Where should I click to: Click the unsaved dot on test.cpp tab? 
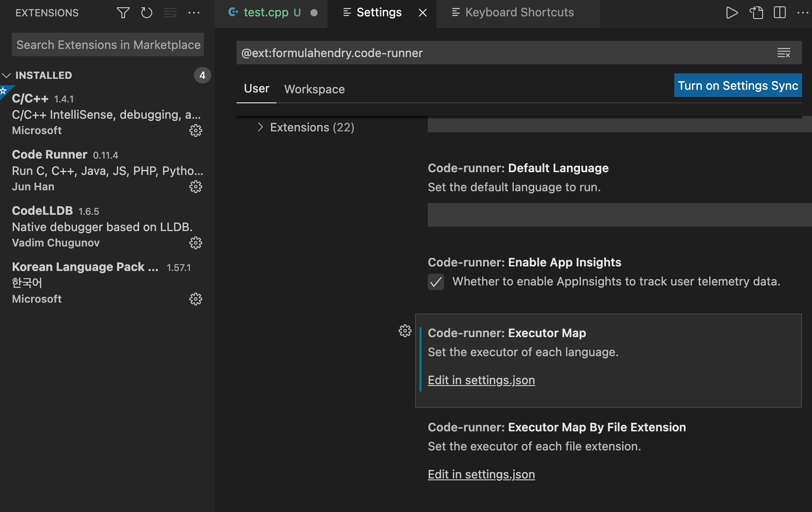pos(314,13)
